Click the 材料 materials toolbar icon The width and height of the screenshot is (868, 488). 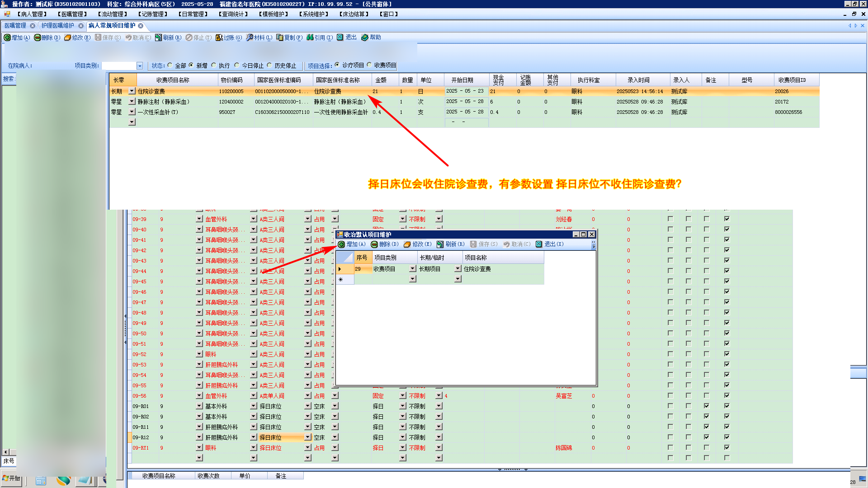[250, 38]
